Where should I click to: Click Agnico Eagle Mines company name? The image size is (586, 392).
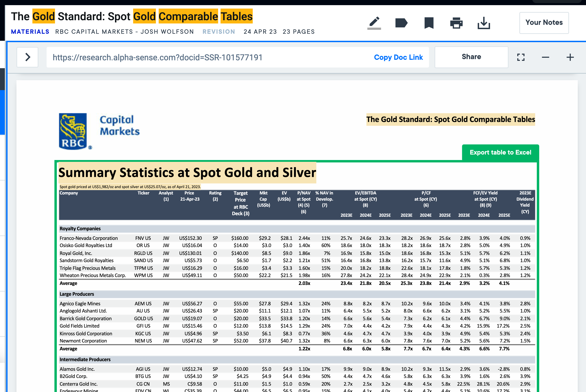click(x=80, y=303)
